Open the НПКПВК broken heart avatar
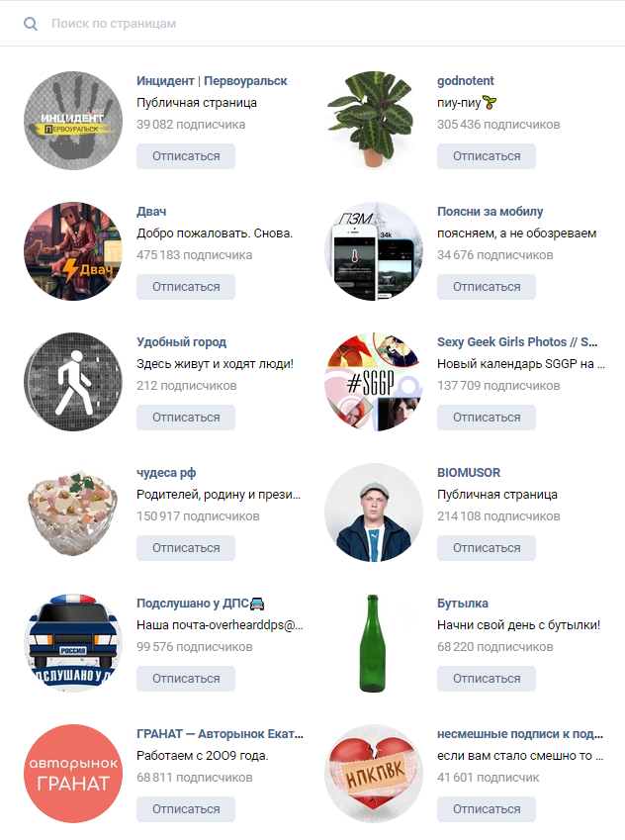 tap(374, 774)
